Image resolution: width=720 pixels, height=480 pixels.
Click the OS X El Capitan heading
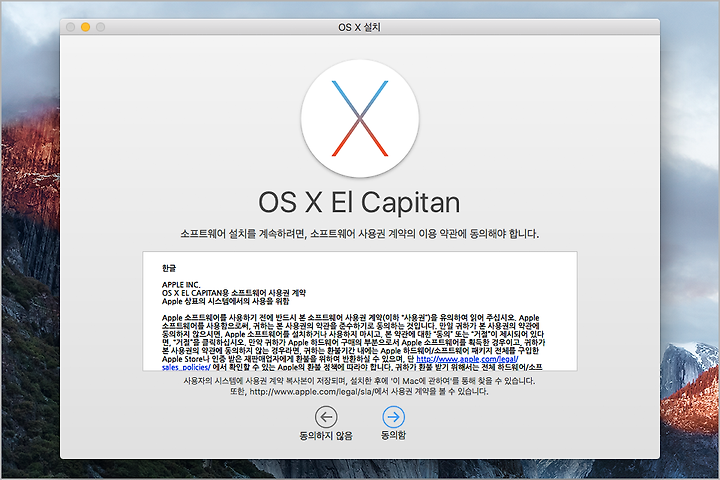(359, 203)
